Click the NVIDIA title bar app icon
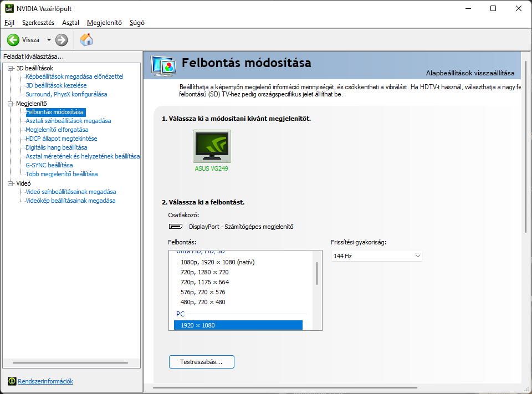 (9, 8)
